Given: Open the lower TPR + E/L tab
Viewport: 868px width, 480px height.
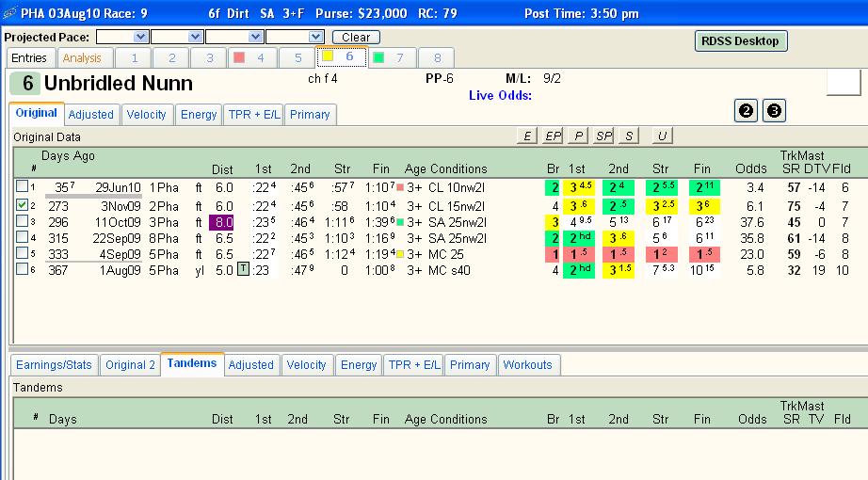Looking at the screenshot, I should point(414,365).
